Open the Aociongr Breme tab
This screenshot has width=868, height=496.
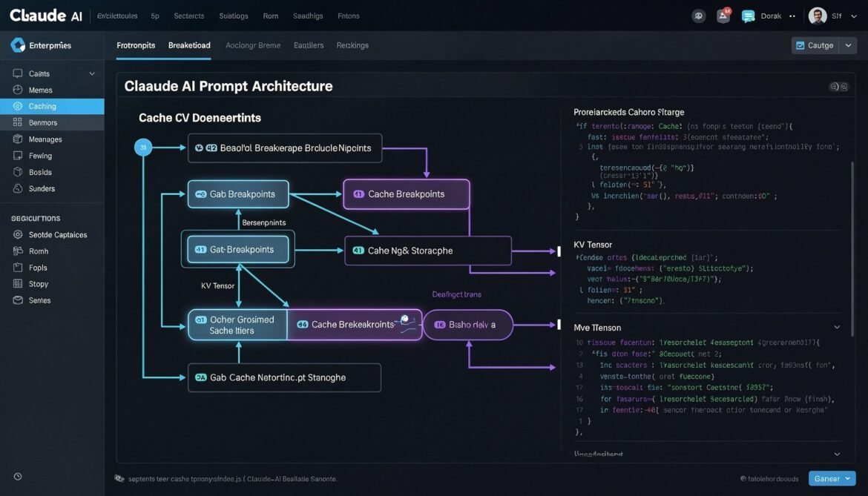tap(252, 44)
